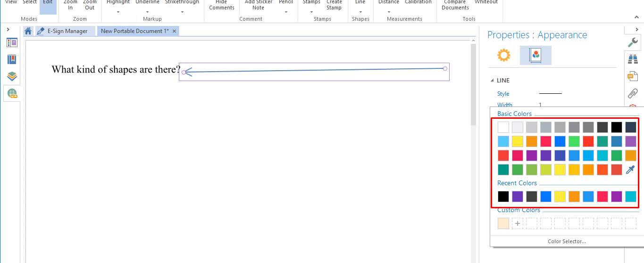Pick the sky blue swatch starting Basic Colors second row
Image resolution: width=644 pixels, height=263 pixels.
pos(503,141)
